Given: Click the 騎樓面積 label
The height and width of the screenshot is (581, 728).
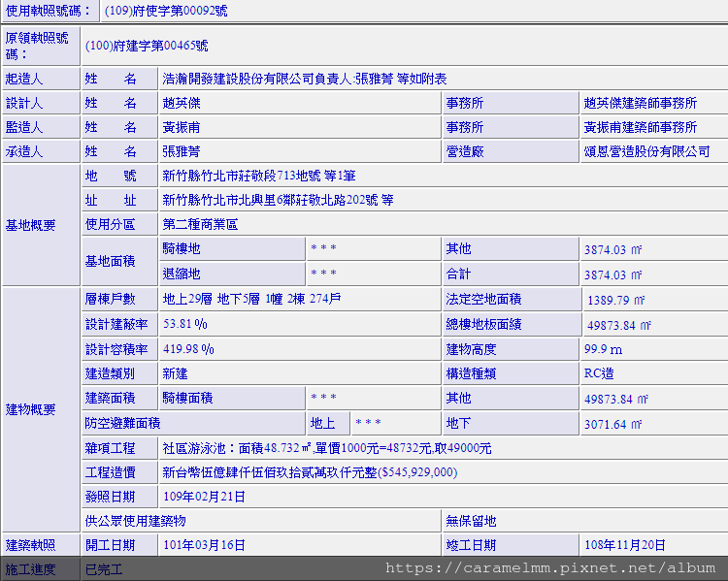Looking at the screenshot, I should tap(187, 398).
